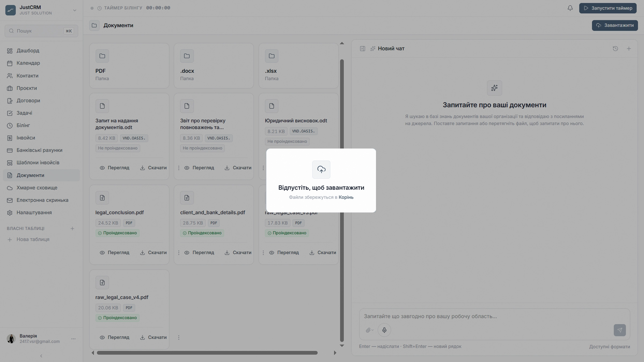The height and width of the screenshot is (362, 644).
Task: Open chat history clock icon
Action: pyautogui.click(x=615, y=49)
